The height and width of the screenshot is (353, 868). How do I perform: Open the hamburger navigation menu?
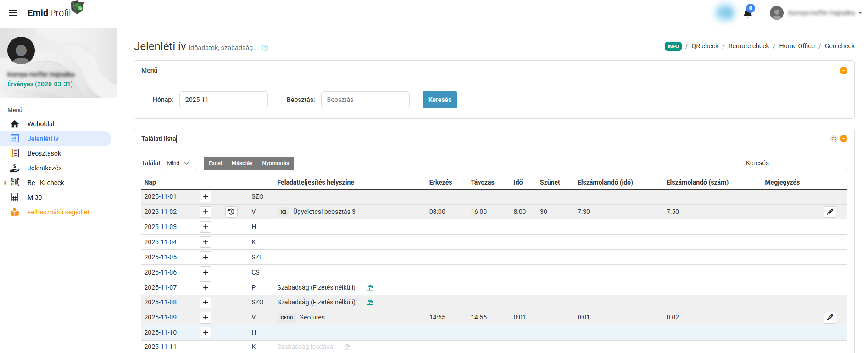(13, 13)
